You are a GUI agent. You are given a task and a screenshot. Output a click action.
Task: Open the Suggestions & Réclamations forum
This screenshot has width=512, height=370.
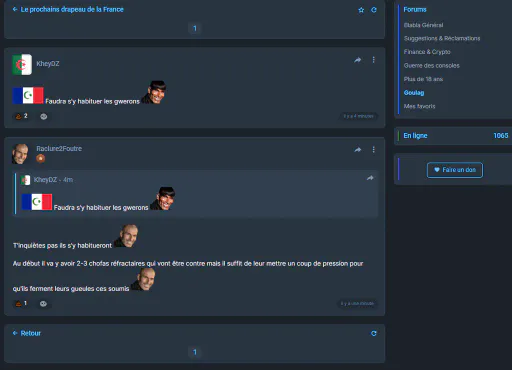click(x=442, y=38)
